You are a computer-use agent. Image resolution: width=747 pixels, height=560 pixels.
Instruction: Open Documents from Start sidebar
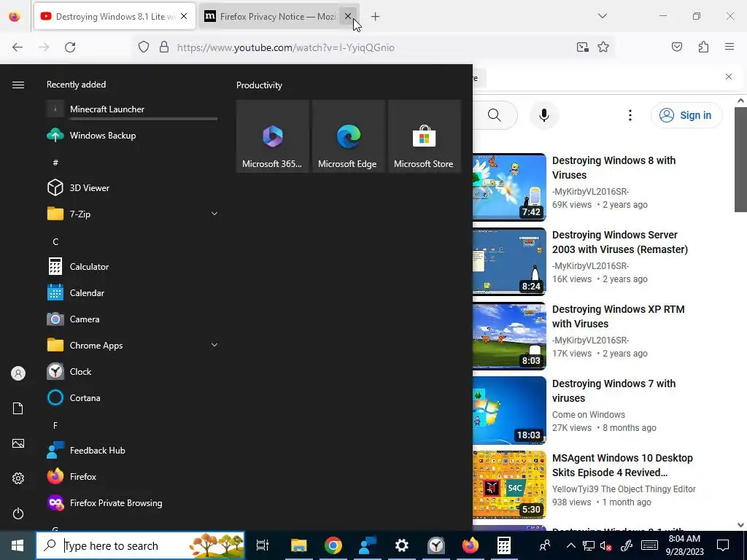[18, 408]
